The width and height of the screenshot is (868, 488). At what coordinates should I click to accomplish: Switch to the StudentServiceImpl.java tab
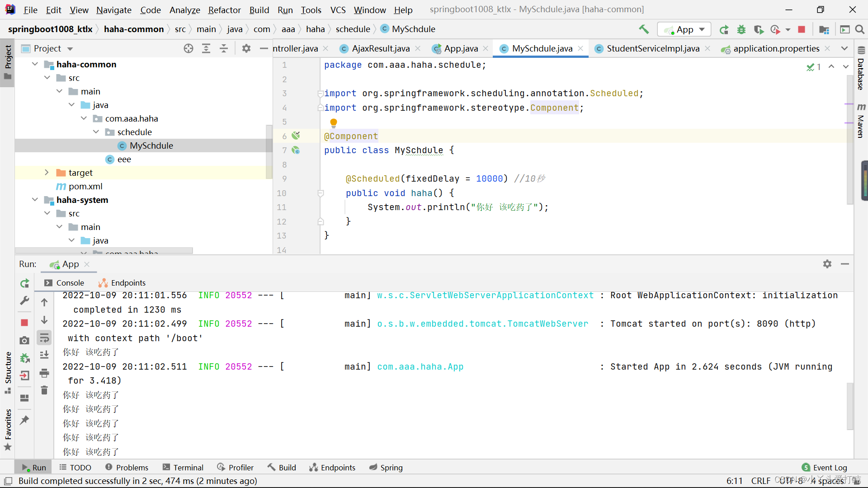point(652,48)
